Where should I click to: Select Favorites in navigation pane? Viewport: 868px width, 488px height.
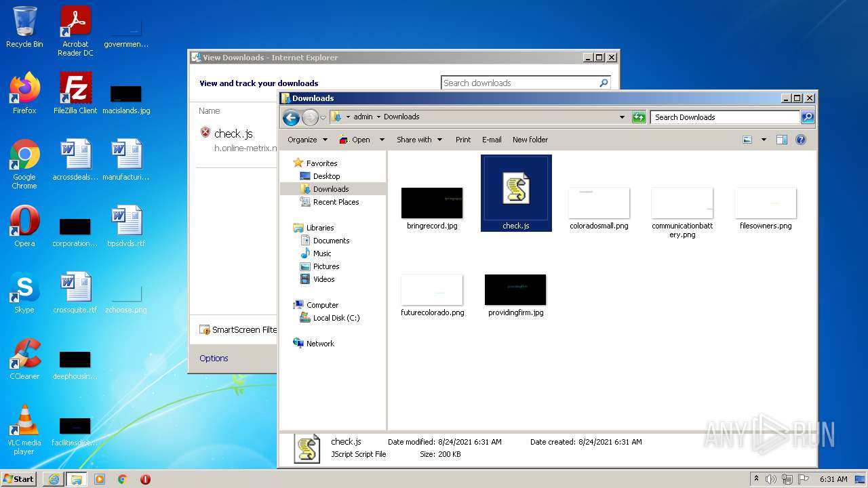(x=321, y=163)
